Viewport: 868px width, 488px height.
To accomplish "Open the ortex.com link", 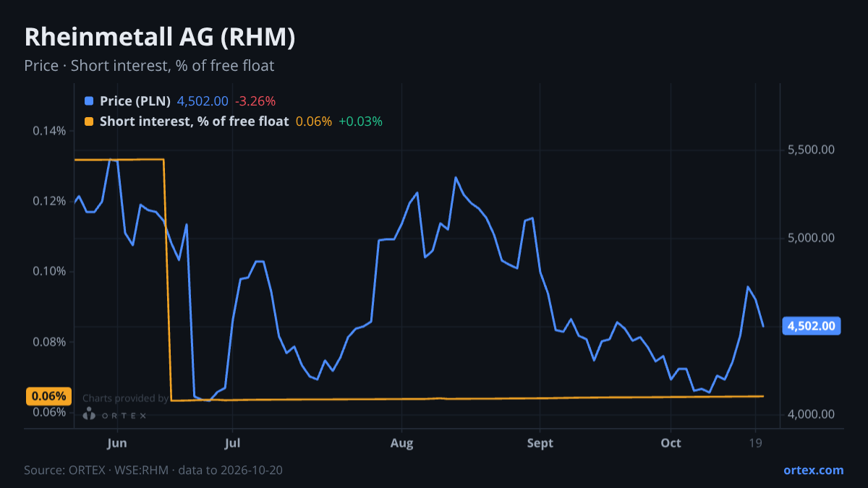I will (814, 470).
